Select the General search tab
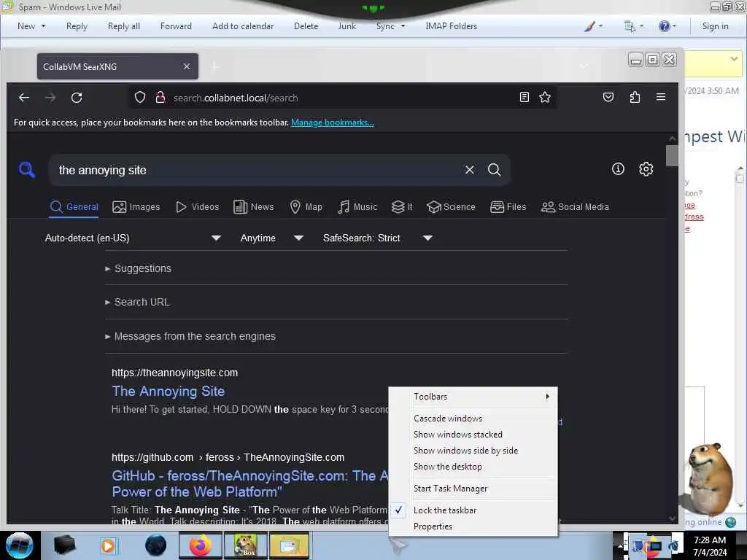 coord(74,206)
